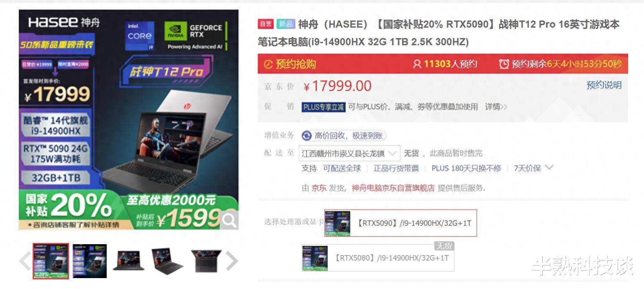The image size is (644, 289).
Task: Show previous thumbnails with left arrow
Action: 25,261
